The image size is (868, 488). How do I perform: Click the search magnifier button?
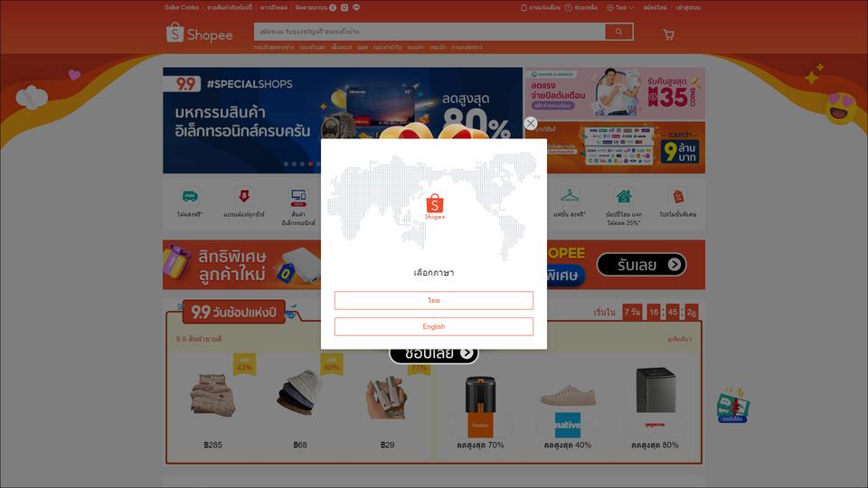(618, 32)
